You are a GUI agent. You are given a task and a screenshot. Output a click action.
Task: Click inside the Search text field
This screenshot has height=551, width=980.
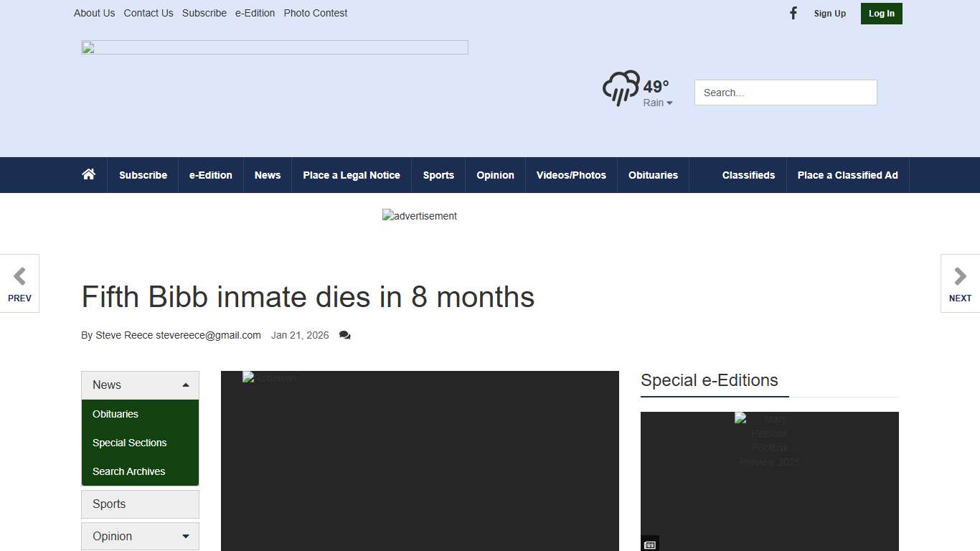(x=785, y=92)
